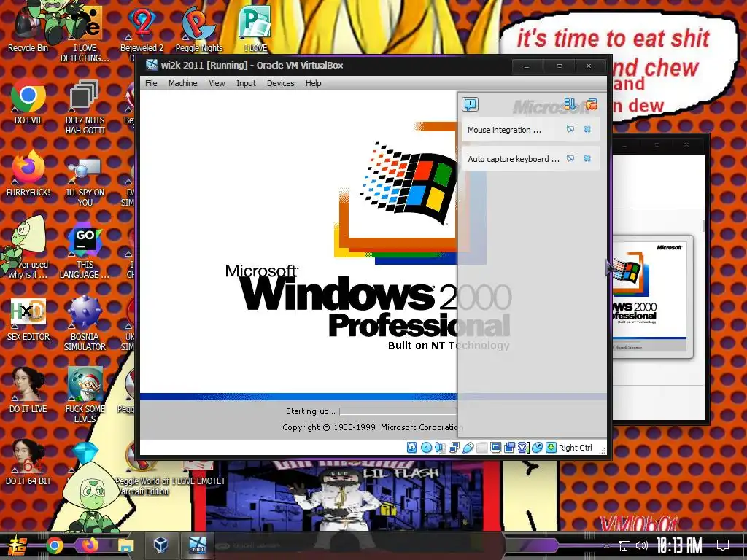Viewport: 747px width, 560px height.
Task: Click the notification sort order icon
Action: point(569,104)
